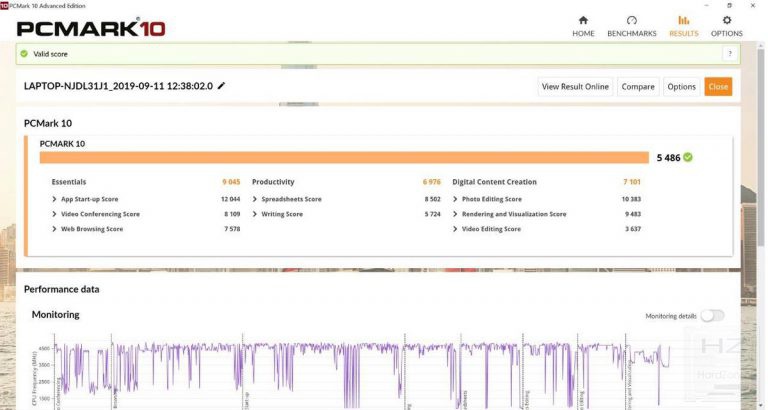Open the Results chart icon
768x410 pixels.
click(x=683, y=21)
